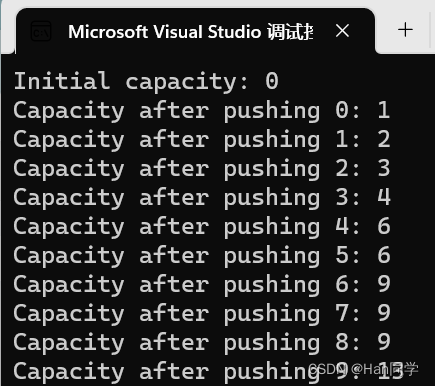Click the 'Capacity after pushing 2: 3' line
Viewport: 435px width, 386px height.
(202, 169)
